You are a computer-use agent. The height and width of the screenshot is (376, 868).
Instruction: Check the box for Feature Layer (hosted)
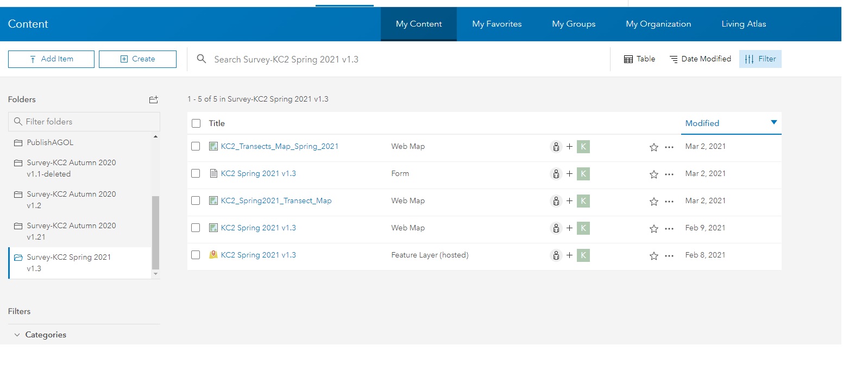point(196,255)
